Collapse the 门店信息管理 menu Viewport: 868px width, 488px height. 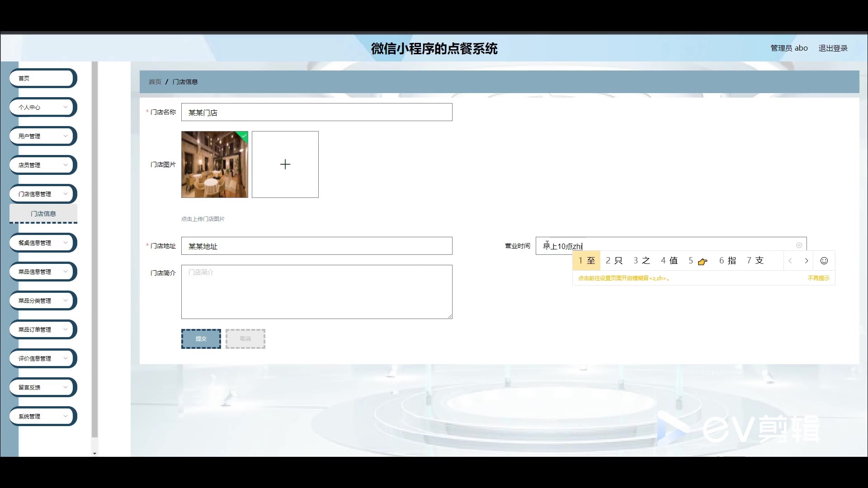[43, 194]
